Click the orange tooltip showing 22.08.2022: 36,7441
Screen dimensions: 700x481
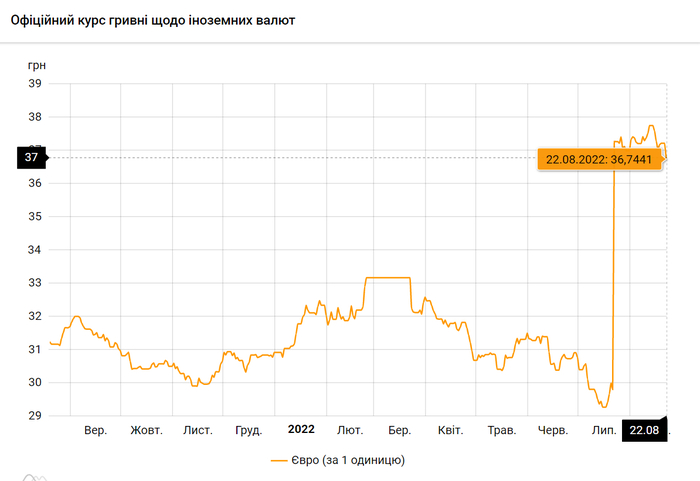599,158
